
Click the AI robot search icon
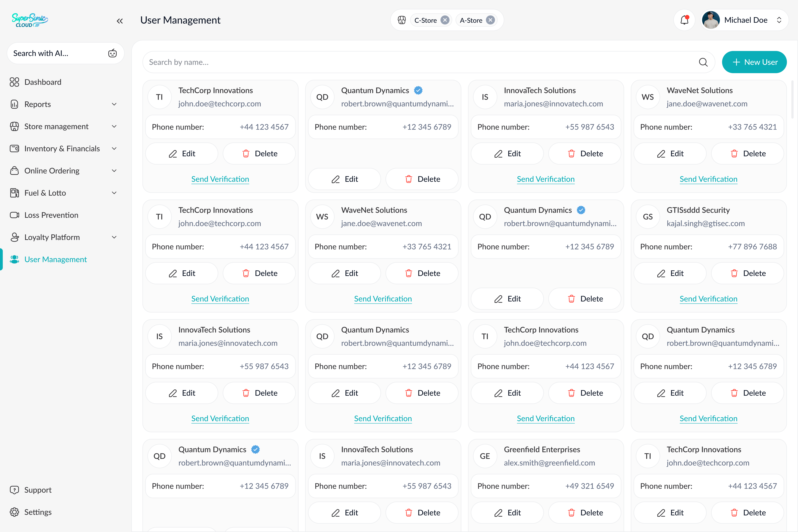(112, 53)
